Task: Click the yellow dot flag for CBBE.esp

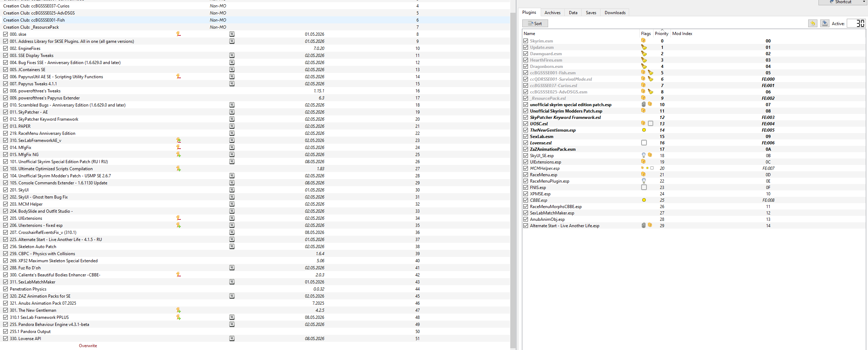Action: [x=644, y=200]
